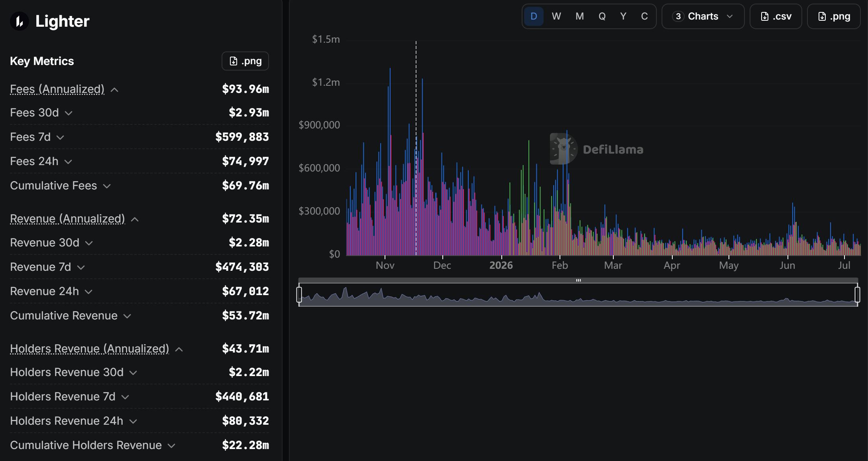The image size is (868, 461).
Task: Expand the Cumulative Fees chevron
Action: point(107,186)
